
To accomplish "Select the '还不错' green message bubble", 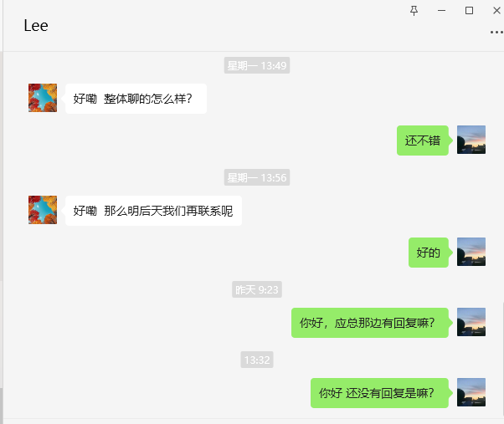I will 422,140.
